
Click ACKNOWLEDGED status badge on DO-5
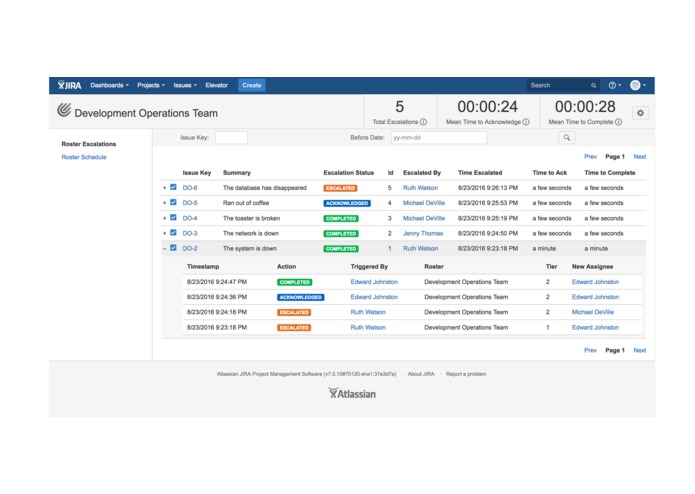347,203
